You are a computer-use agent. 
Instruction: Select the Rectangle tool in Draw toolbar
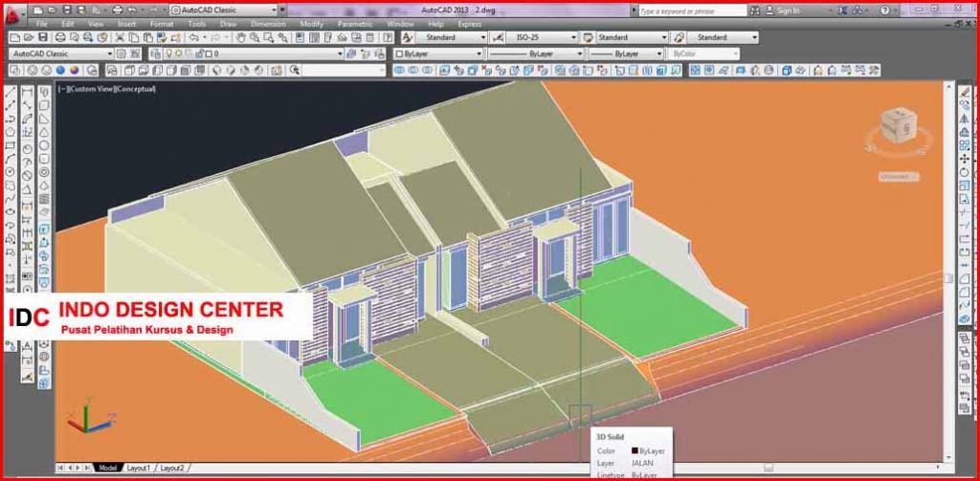(x=10, y=145)
